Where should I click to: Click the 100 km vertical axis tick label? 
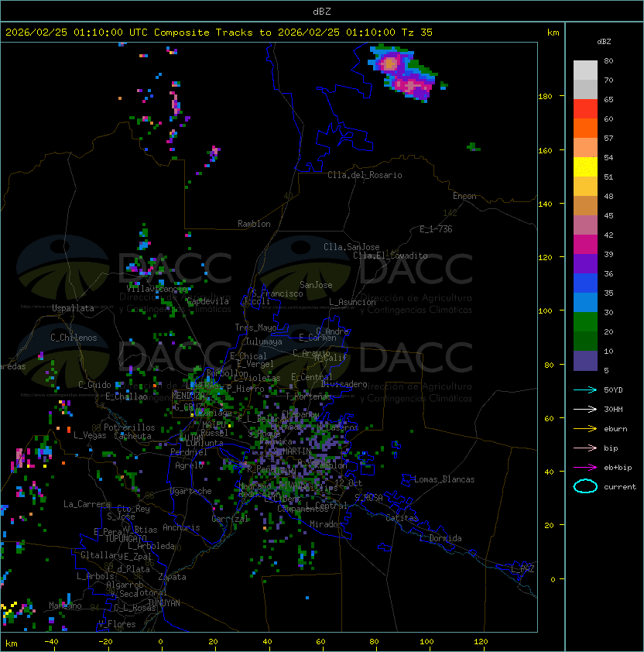(x=545, y=311)
